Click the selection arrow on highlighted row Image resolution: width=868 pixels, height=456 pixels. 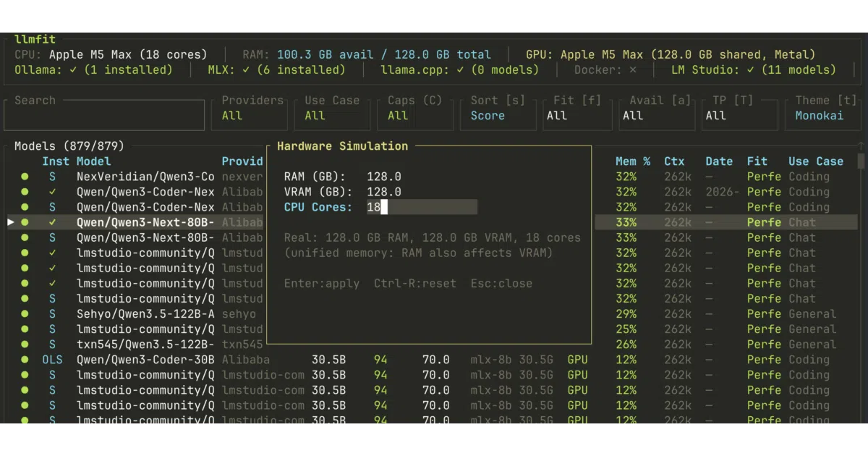click(10, 222)
